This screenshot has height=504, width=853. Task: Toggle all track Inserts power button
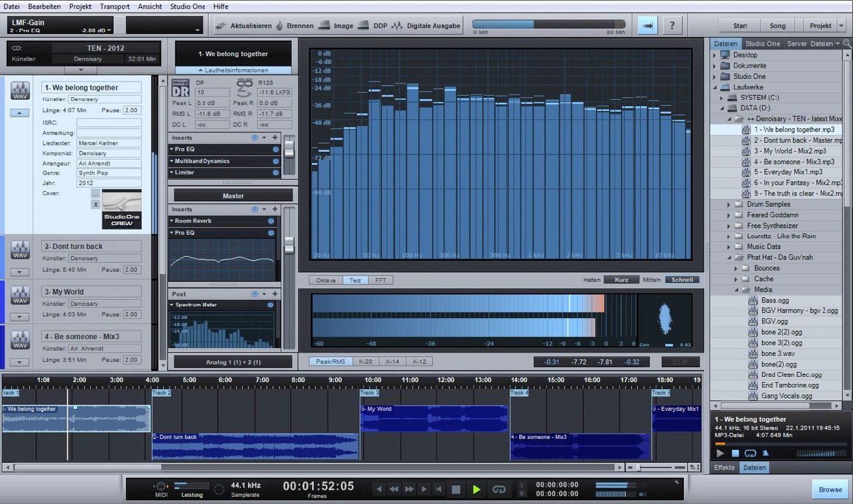(255, 138)
